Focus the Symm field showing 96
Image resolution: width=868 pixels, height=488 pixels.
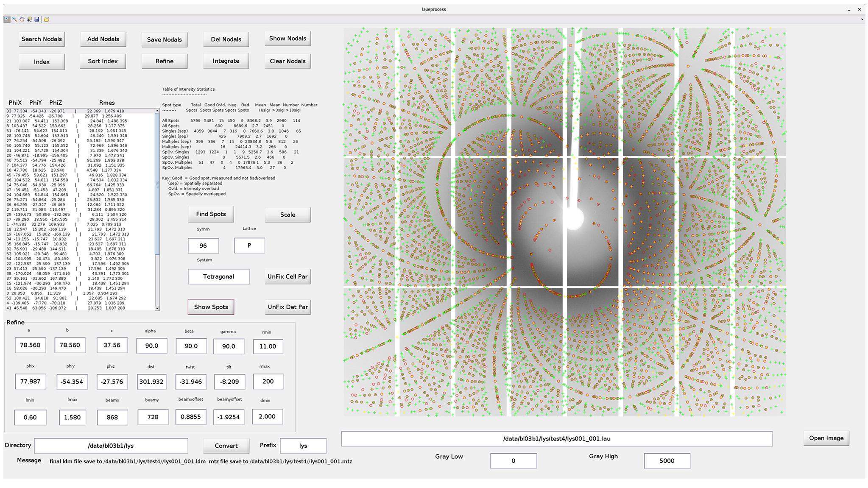(x=203, y=246)
